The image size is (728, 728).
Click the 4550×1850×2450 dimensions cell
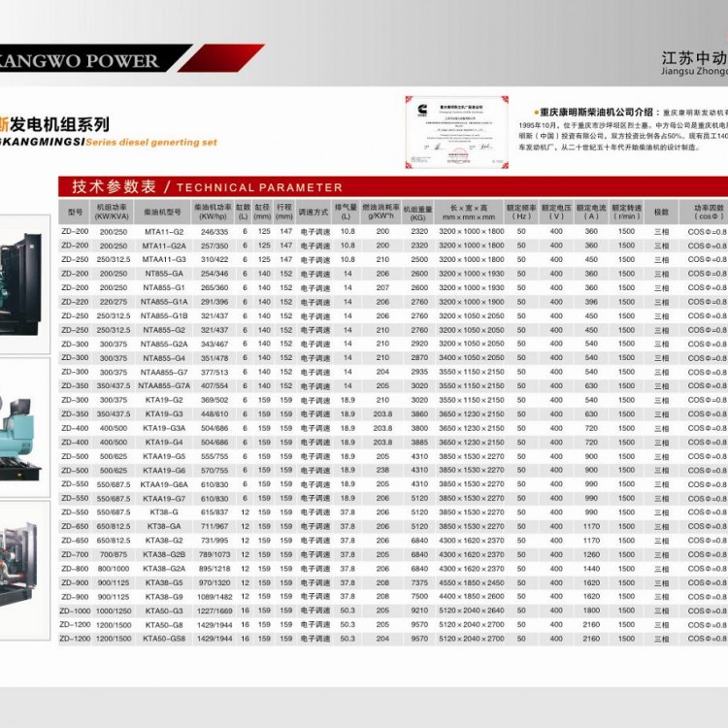pyautogui.click(x=471, y=582)
